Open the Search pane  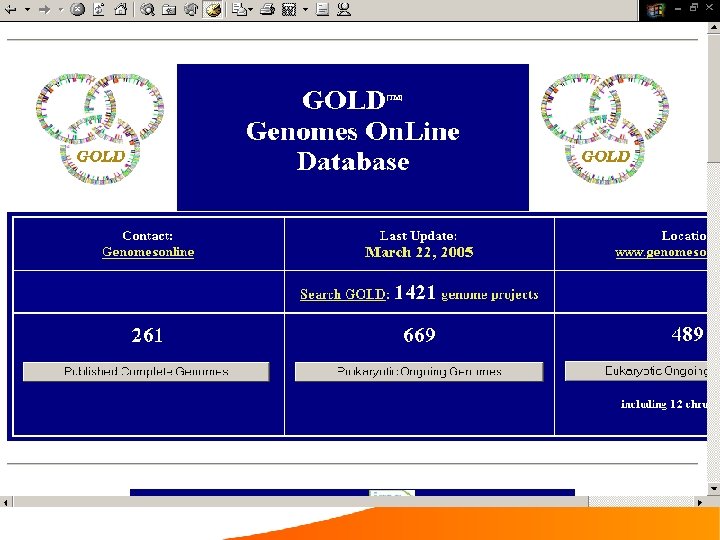147,9
